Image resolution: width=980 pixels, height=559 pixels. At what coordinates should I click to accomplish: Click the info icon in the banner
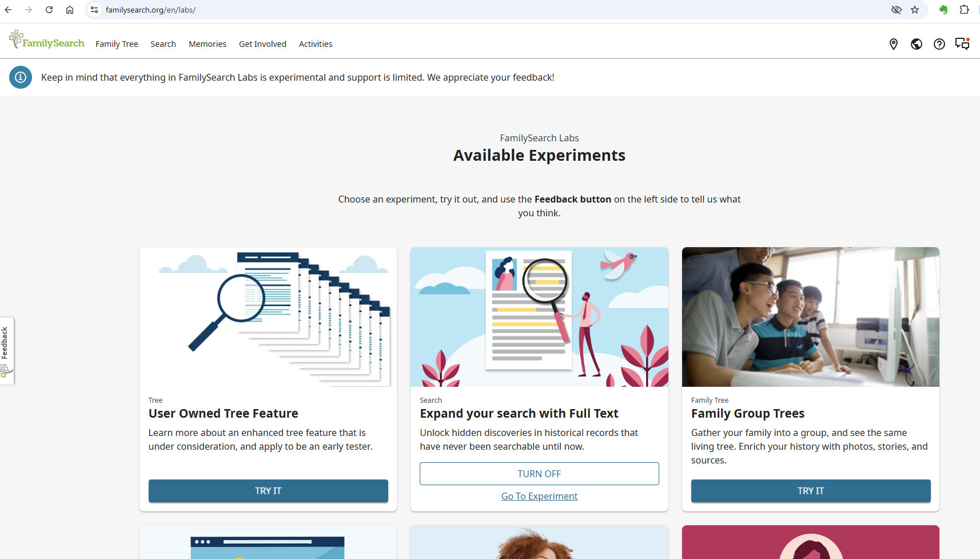click(21, 77)
